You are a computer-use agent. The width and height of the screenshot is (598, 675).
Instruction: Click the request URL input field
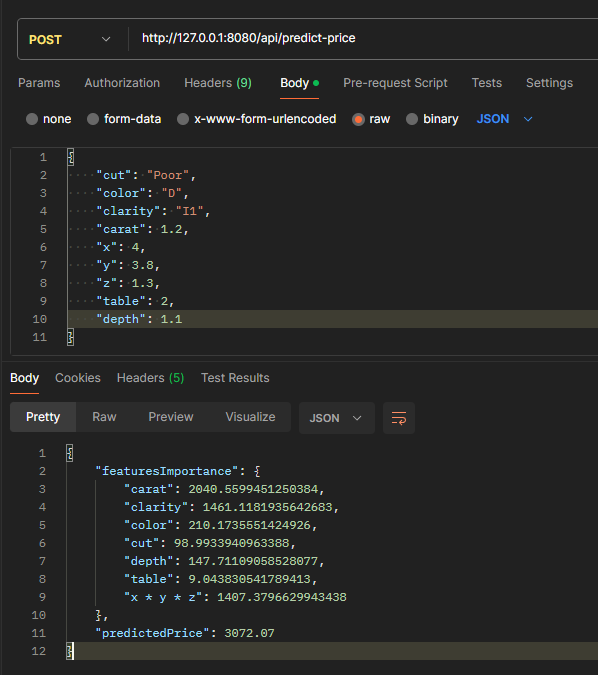pyautogui.click(x=364, y=38)
